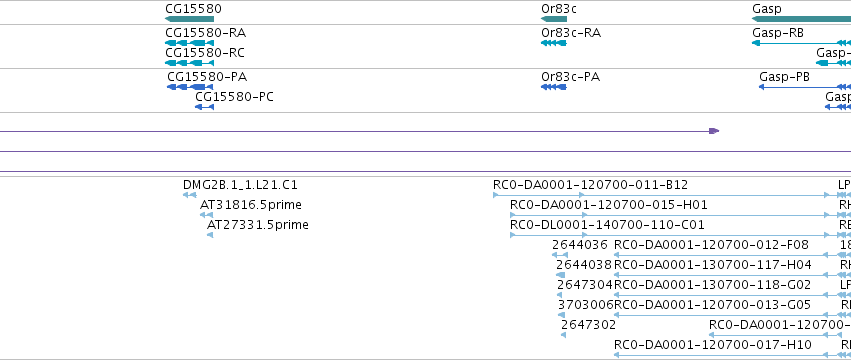Click the RC0-DL0001-140700-110-C01 label
The image size is (851, 360).
[x=607, y=225]
